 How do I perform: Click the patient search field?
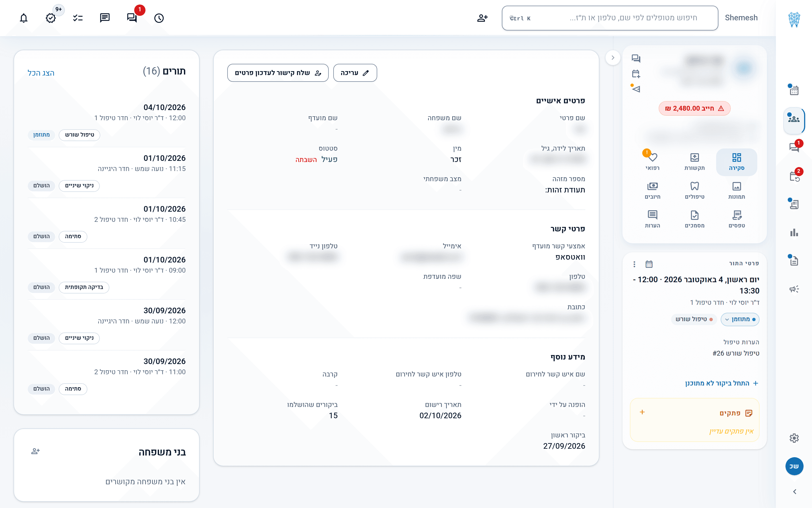(x=610, y=18)
